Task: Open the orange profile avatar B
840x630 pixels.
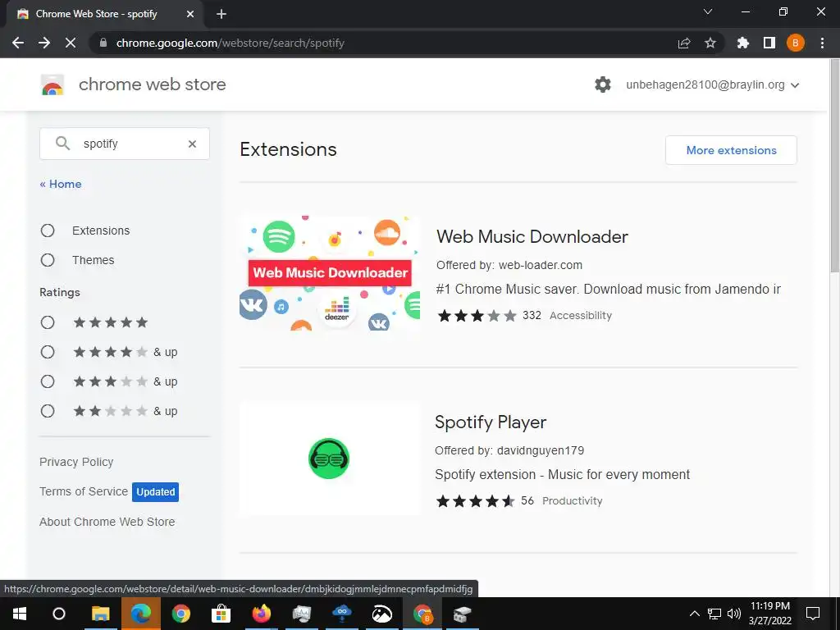Action: (x=796, y=43)
